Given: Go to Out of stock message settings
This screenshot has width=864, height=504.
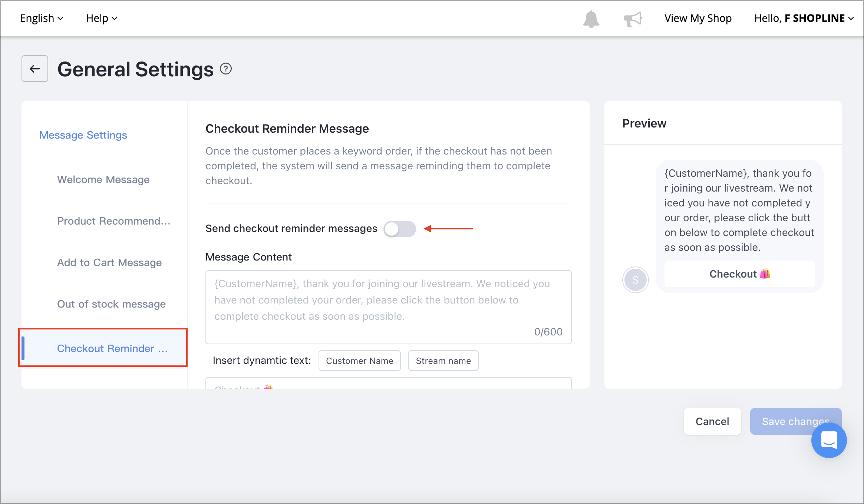Looking at the screenshot, I should pyautogui.click(x=111, y=304).
